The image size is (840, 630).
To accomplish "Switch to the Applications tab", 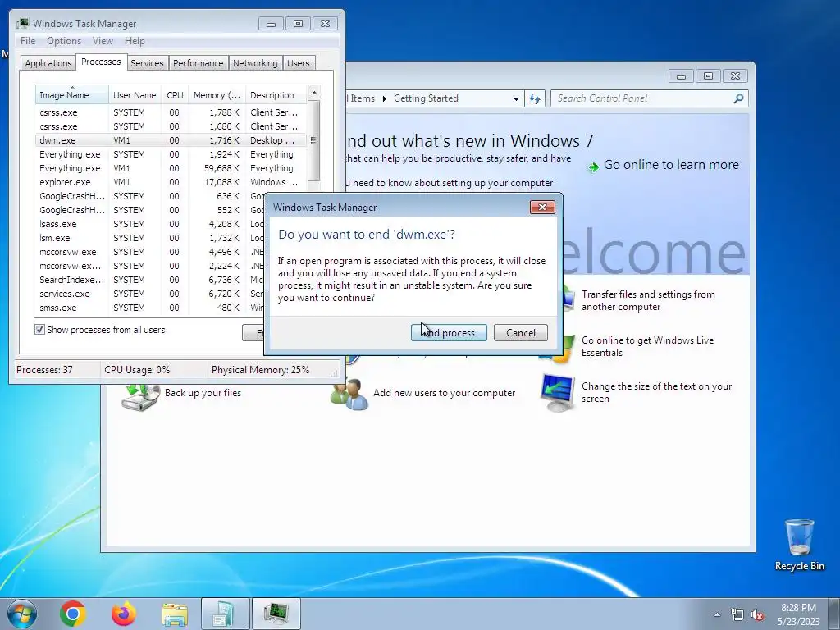I will tap(48, 63).
